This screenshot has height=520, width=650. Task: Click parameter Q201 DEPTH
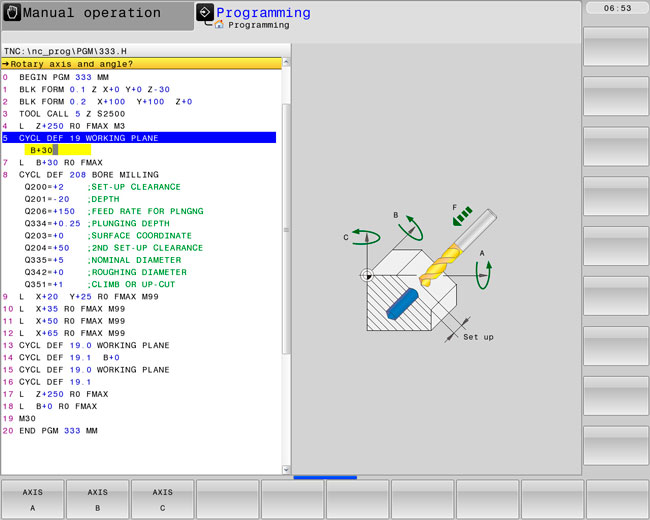coord(72,199)
